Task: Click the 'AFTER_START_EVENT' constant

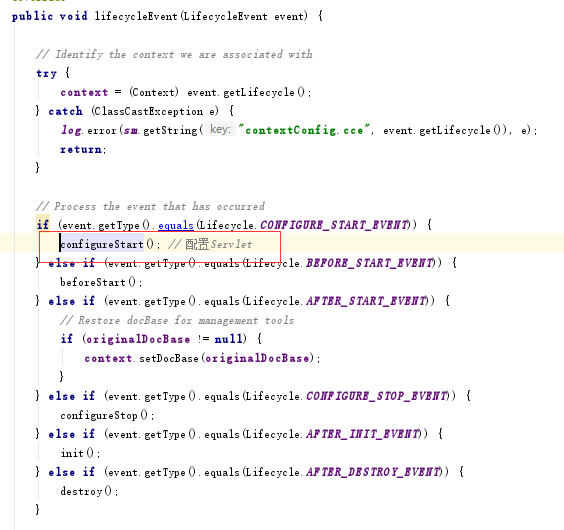Action: click(366, 301)
